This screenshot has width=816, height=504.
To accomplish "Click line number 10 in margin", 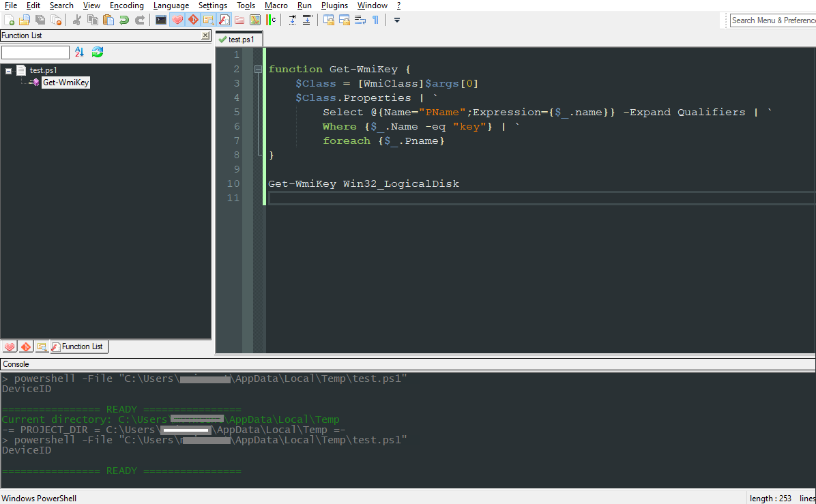I will (233, 183).
